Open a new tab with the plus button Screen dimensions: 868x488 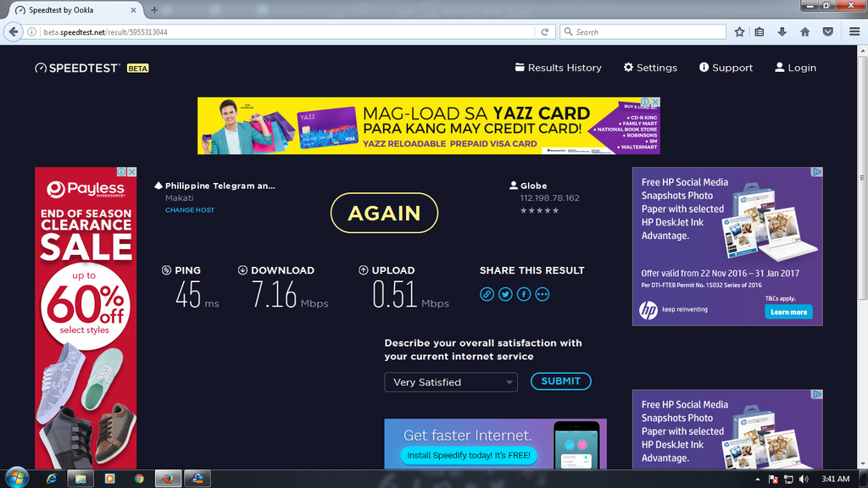coord(154,10)
